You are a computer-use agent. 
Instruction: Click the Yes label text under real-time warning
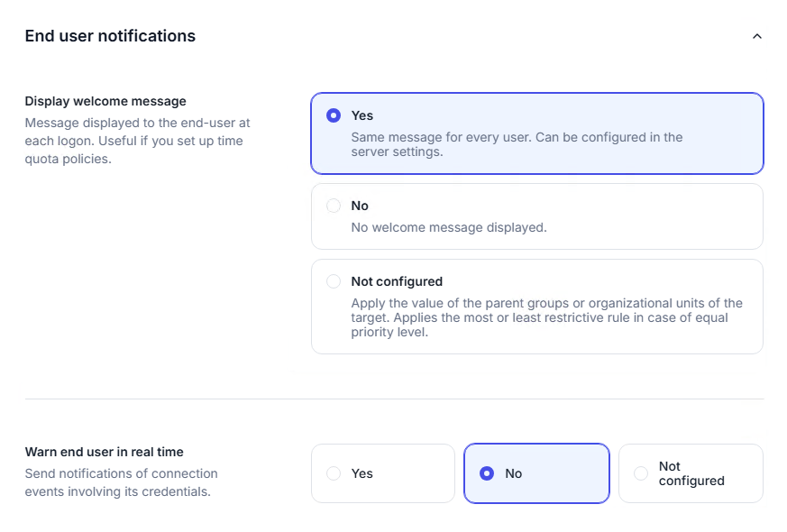click(361, 473)
